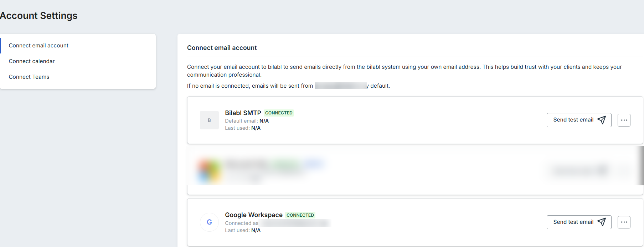
Task: Send test email for Google Workspace
Action: [579, 222]
